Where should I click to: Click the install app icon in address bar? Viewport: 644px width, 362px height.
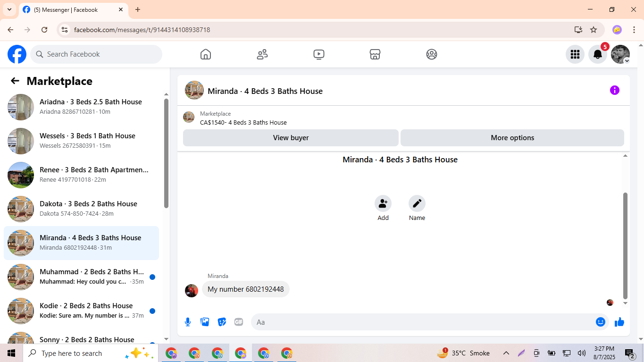[x=578, y=30]
